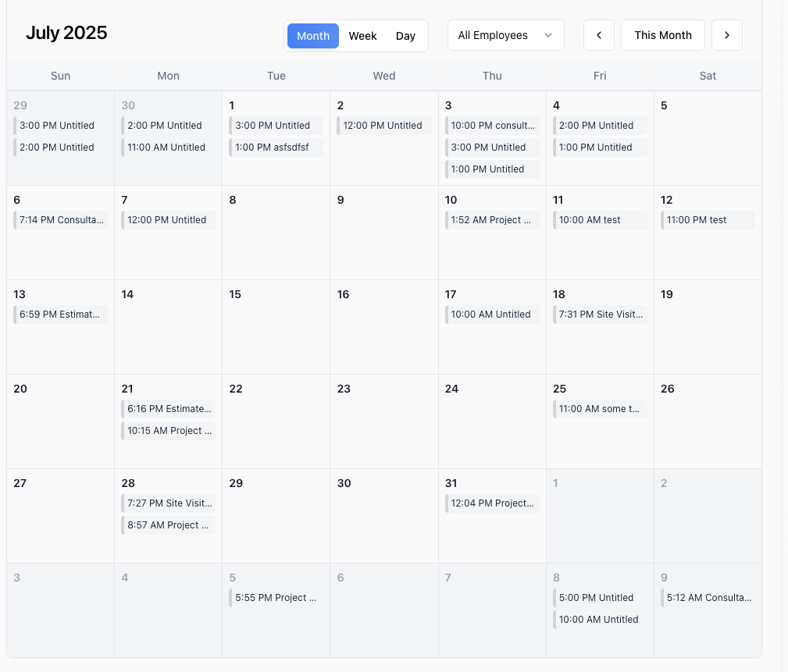Open 2:00 PM Untitled event on July 4
The width and height of the screenshot is (788, 672).
(600, 126)
